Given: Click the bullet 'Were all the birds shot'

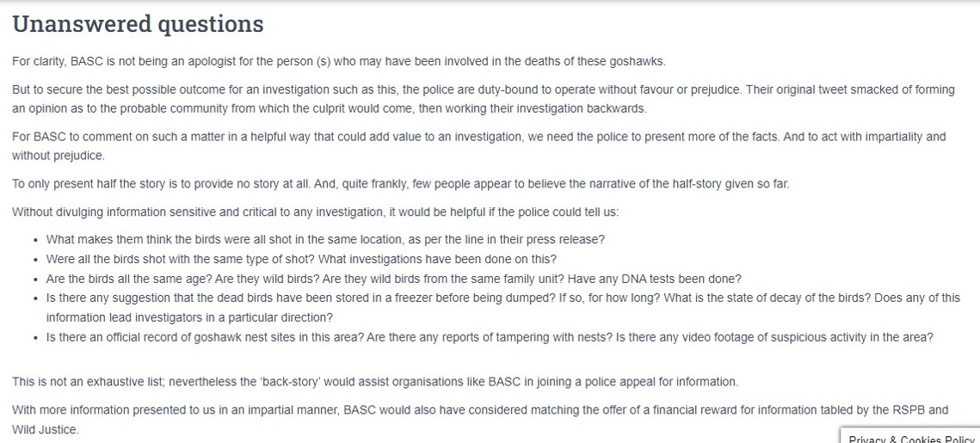Looking at the screenshot, I should pos(301,259).
